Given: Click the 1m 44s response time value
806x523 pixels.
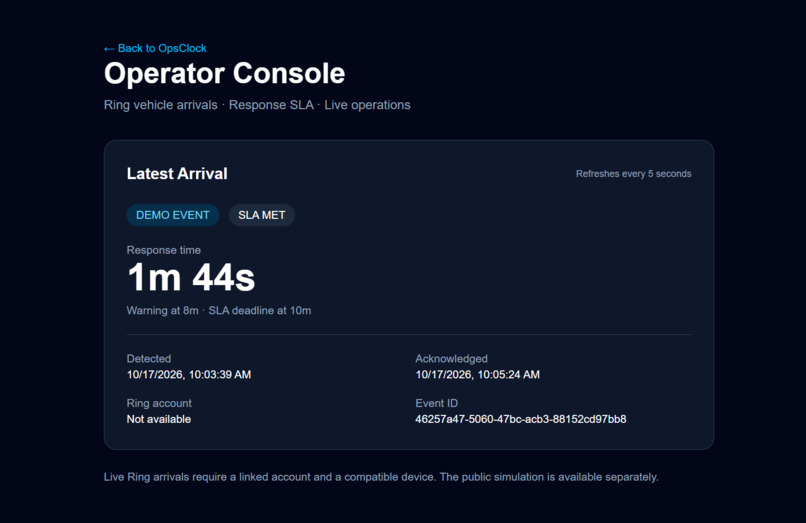Looking at the screenshot, I should click(191, 278).
